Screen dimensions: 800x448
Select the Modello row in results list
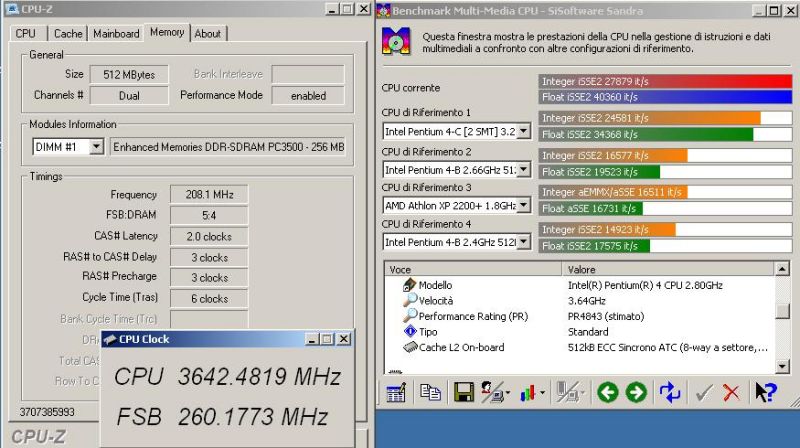579,285
